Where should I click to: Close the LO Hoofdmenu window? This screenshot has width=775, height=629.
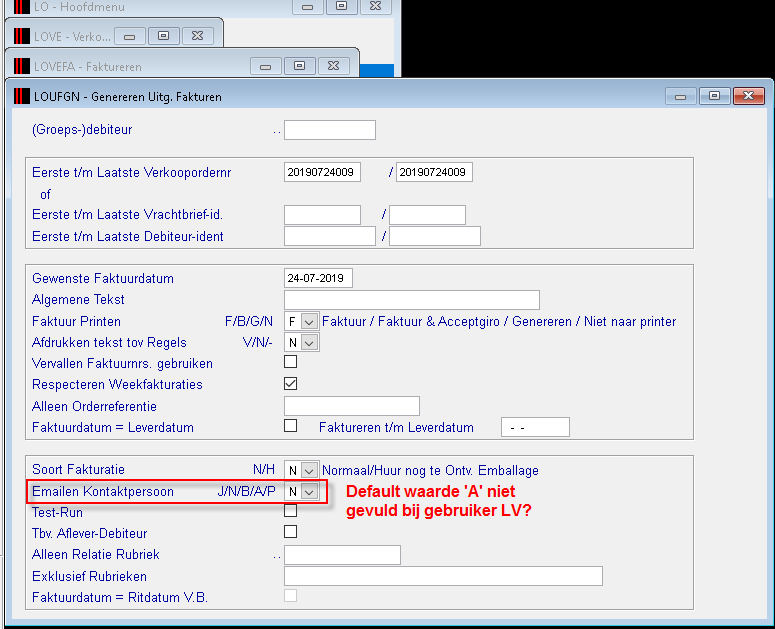pyautogui.click(x=376, y=6)
